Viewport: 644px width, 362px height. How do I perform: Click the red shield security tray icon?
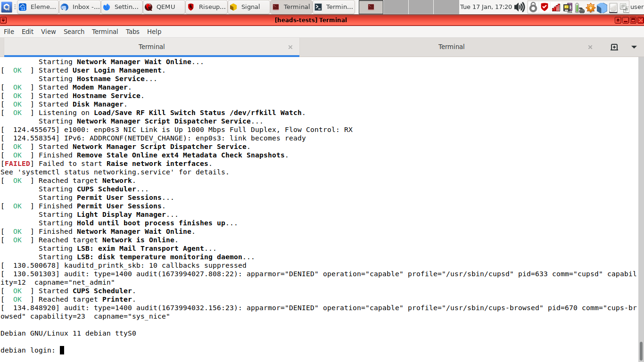point(544,7)
